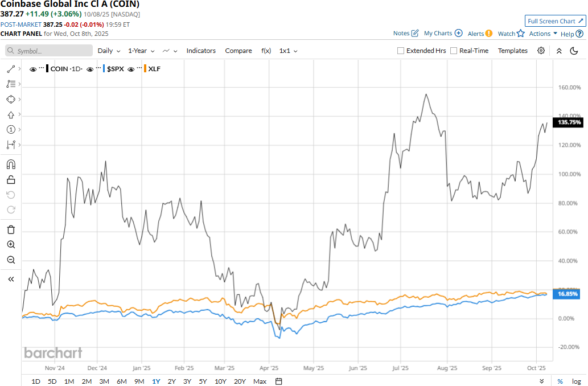
Task: Open the chart type line dropdown
Action: click(x=170, y=51)
